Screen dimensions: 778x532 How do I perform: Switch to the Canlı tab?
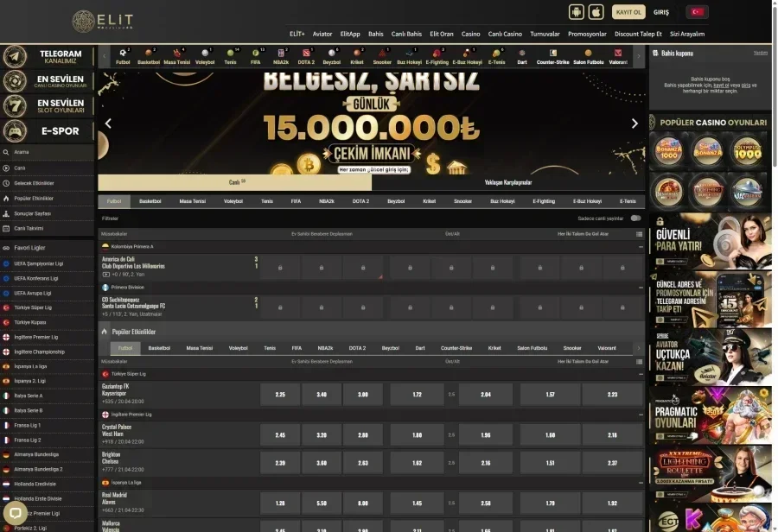pyautogui.click(x=234, y=182)
